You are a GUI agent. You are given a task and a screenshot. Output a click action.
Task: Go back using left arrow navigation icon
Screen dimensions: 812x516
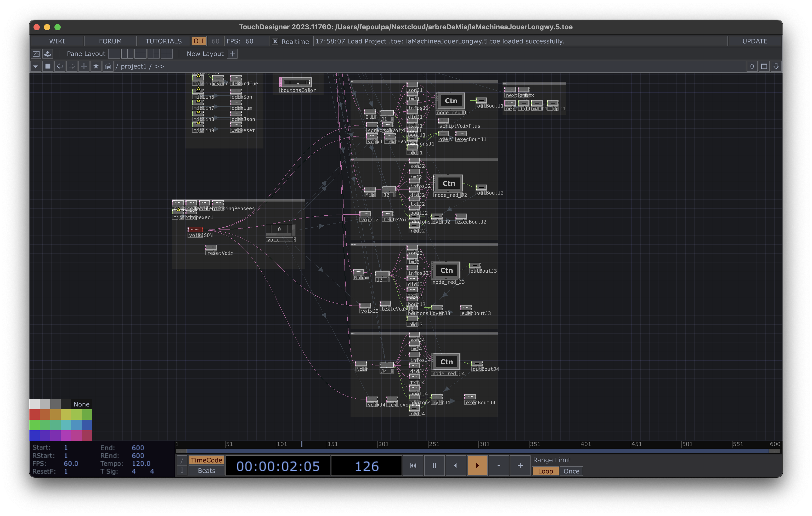(x=60, y=66)
